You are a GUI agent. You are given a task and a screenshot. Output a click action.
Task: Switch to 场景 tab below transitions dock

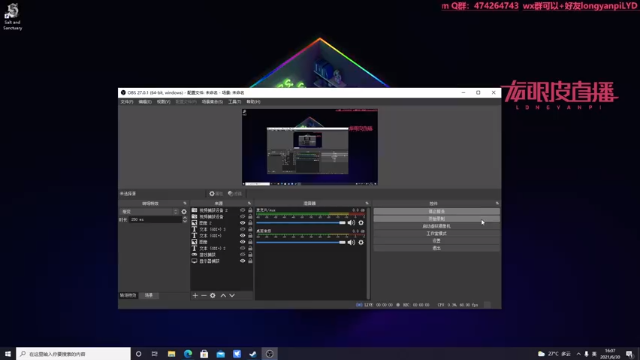pos(149,295)
